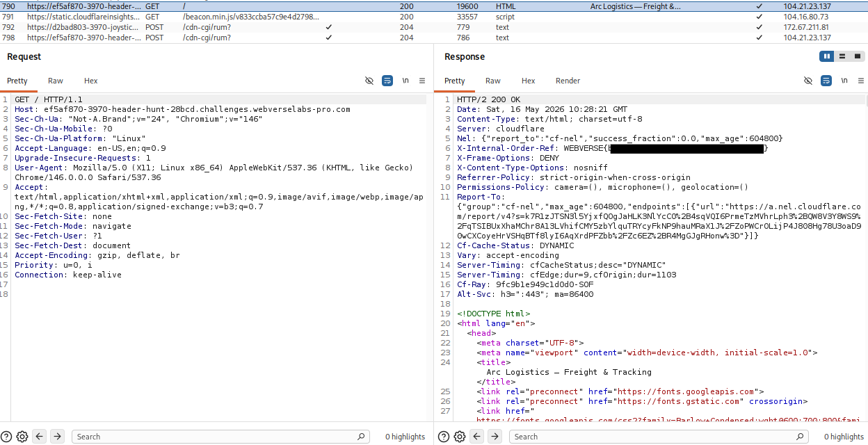Toggle line wrap in Response panel
This screenshot has height=445, width=868.
[826, 81]
